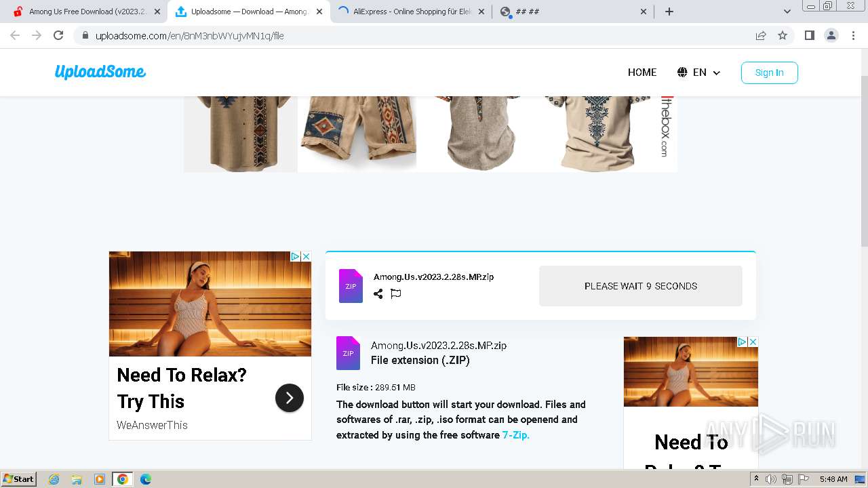Click the Among.Us.v2023.2.28s.MP.zip title in card

(433, 277)
